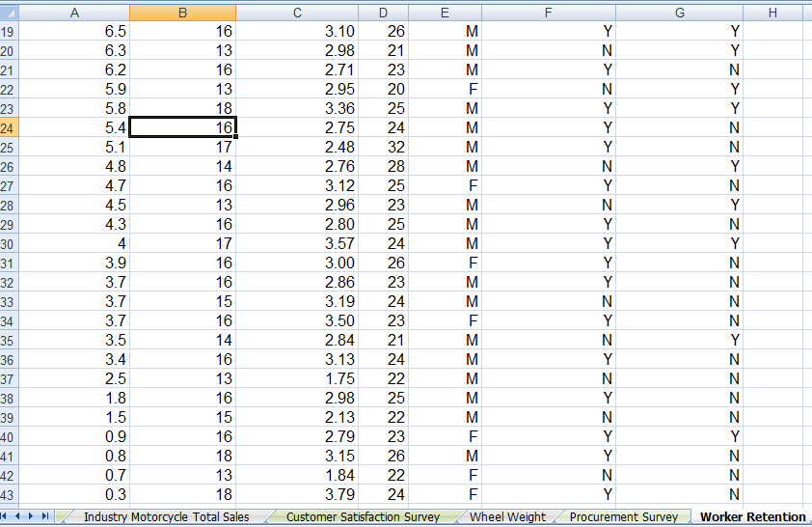Select column C header

coord(297,13)
